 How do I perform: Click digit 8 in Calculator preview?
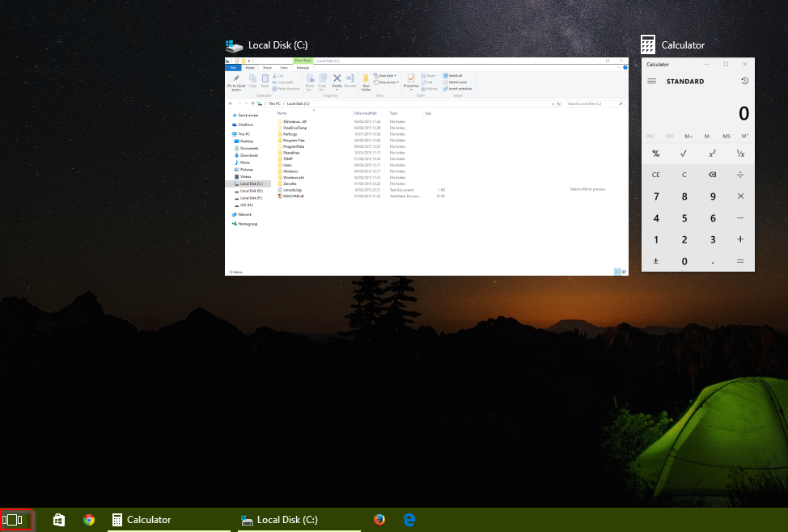point(684,196)
